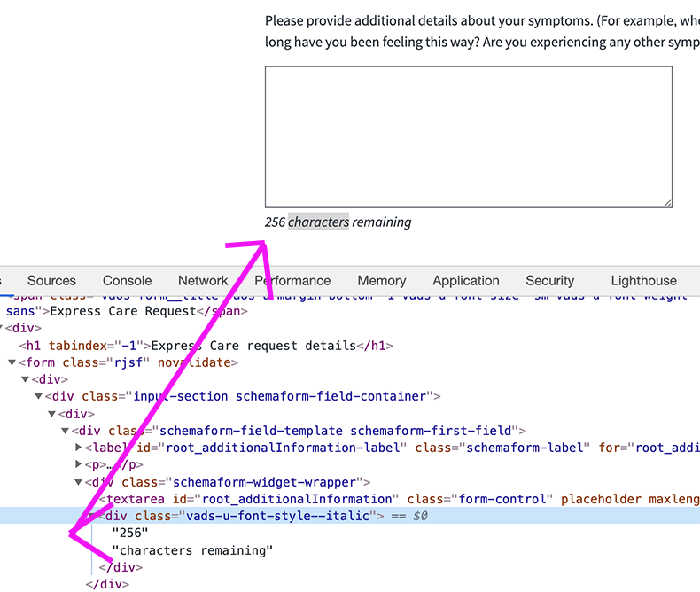Select the vads-u-font-style--italic div row
The image size is (700, 592).
click(350, 516)
